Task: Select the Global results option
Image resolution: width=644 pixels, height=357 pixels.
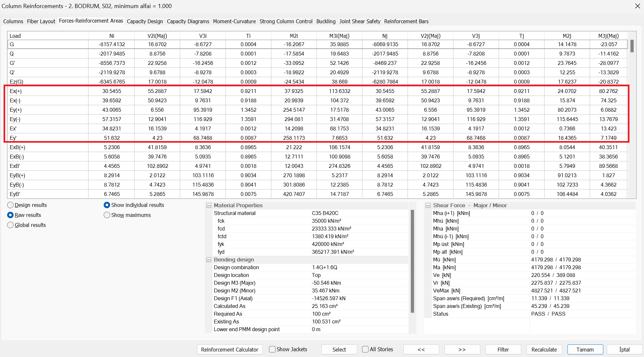Action: (x=11, y=225)
